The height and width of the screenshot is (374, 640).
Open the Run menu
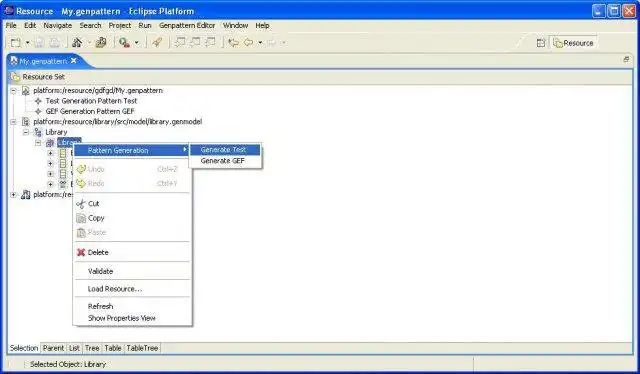point(145,25)
